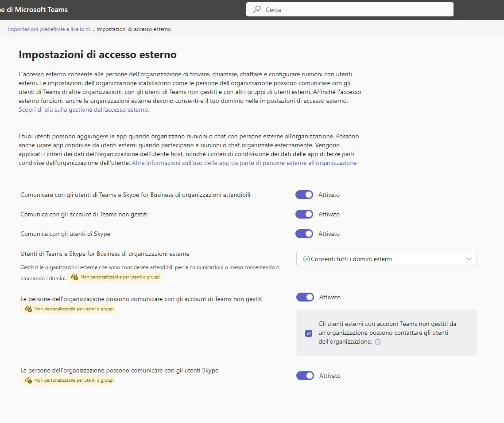This screenshot has height=423, width=504.
Task: Click Non personalizzabile badge under utenti Skype setting
Action: click(x=69, y=380)
